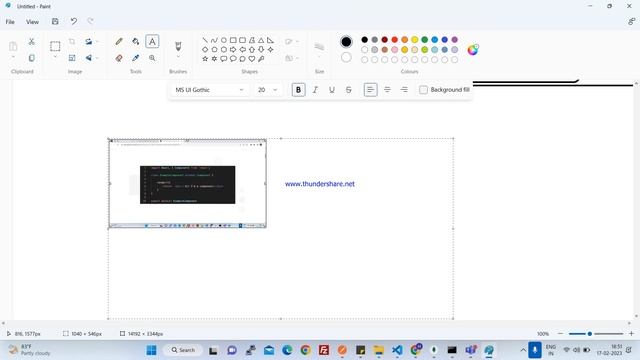640x360 pixels.
Task: Expand the Brushes dropdown arrow
Action: 178,57
